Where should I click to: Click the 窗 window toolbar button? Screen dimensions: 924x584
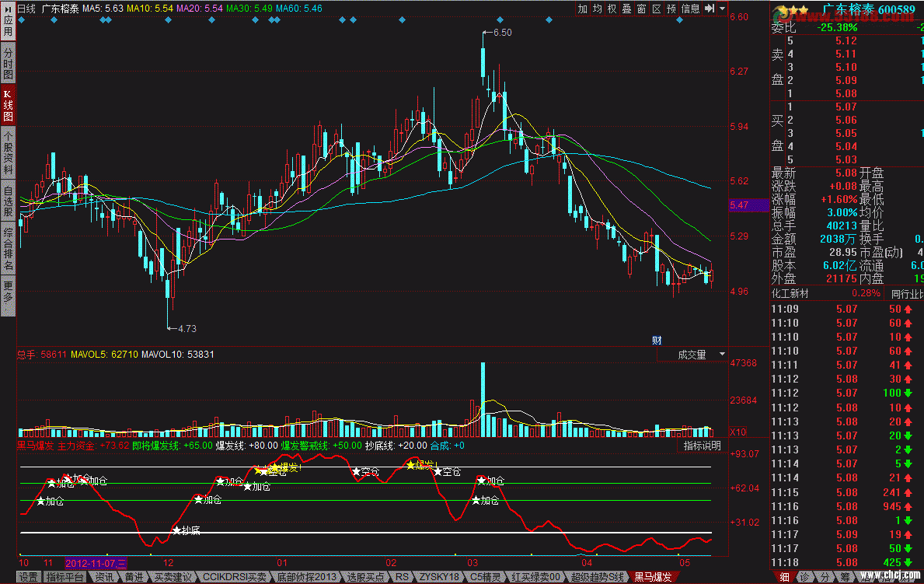click(641, 9)
